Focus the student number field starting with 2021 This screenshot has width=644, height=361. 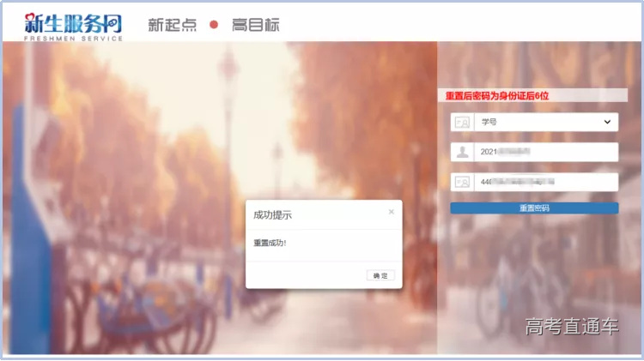(546, 152)
